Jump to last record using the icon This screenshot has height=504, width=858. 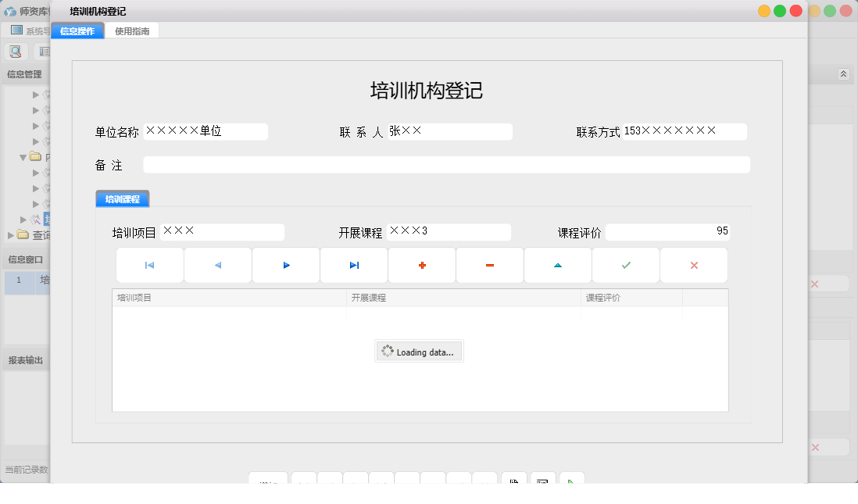coord(353,265)
